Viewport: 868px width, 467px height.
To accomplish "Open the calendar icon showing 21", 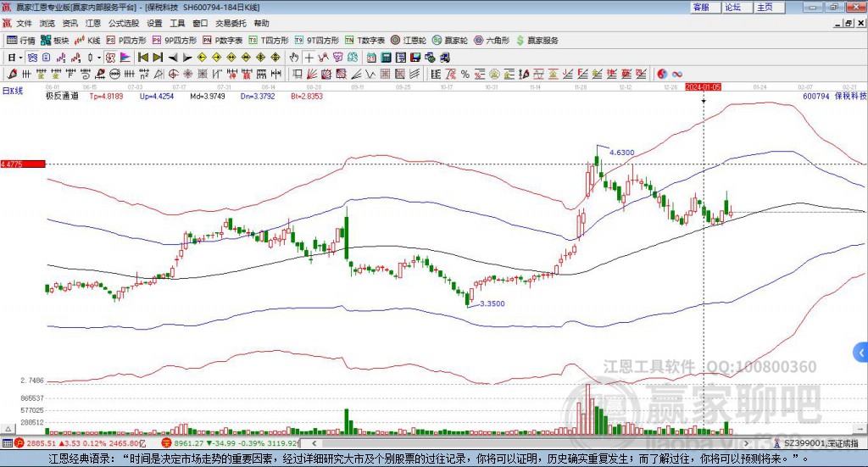I will click(x=372, y=58).
